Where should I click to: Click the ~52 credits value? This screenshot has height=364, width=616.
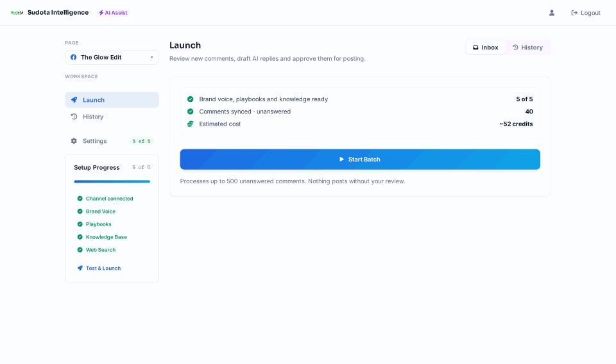click(516, 124)
